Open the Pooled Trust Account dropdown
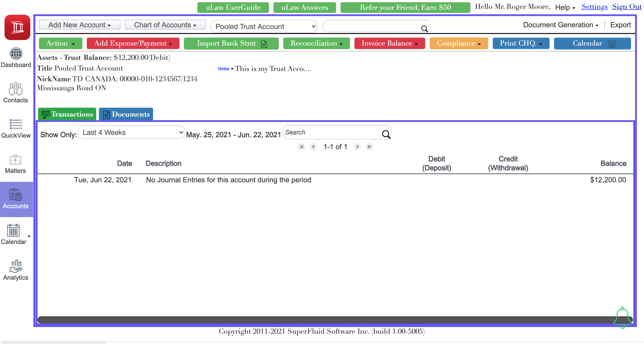The height and width of the screenshot is (344, 644). 264,26
